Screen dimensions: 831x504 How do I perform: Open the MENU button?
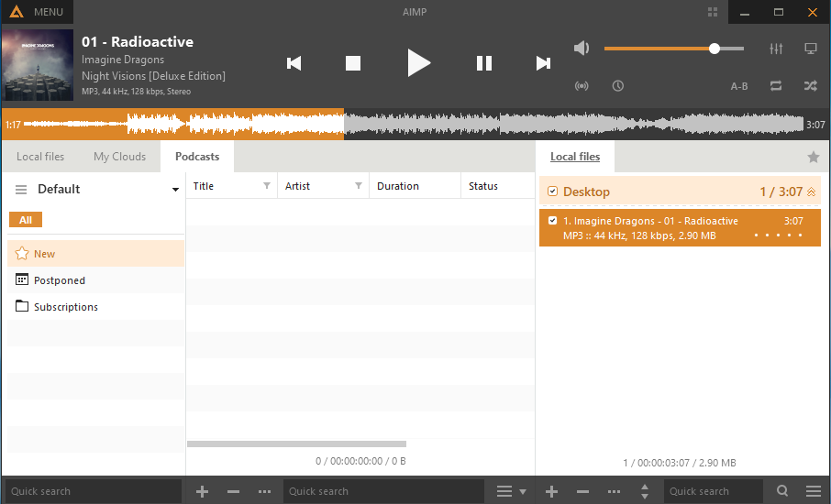49,12
